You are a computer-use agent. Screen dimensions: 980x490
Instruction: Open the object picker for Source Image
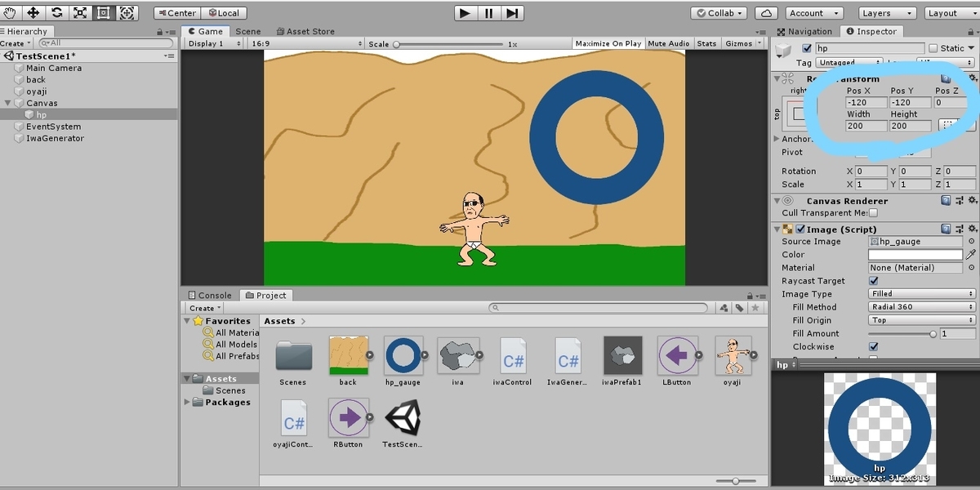click(x=971, y=242)
